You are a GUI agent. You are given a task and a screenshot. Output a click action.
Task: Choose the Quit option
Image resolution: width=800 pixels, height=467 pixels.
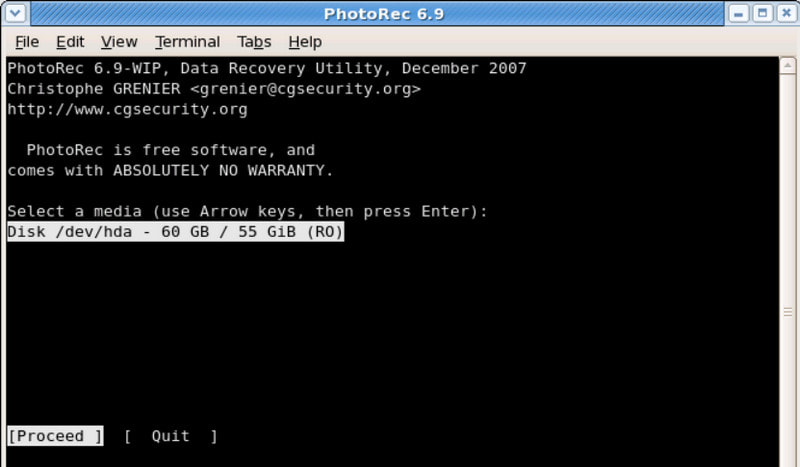(170, 436)
